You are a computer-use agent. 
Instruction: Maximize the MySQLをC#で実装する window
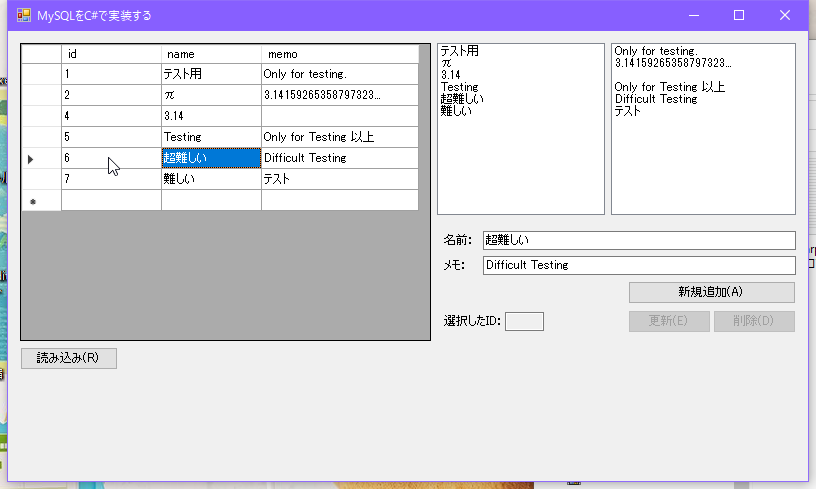[739, 15]
